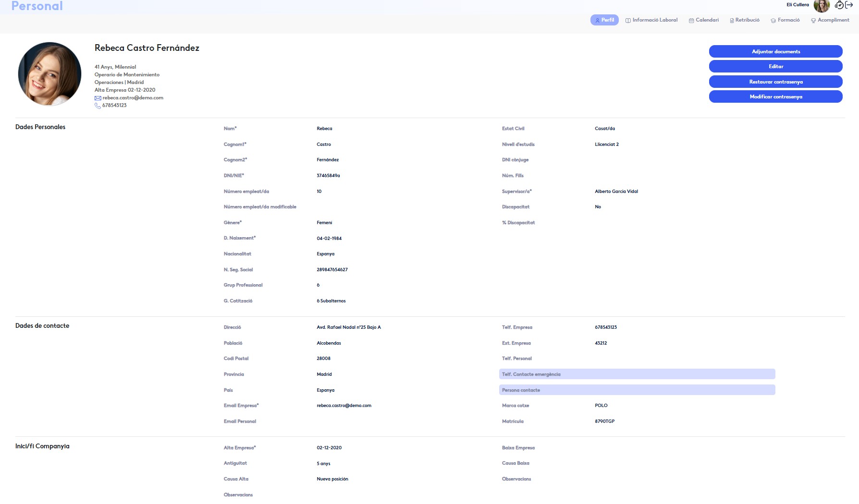Click the Editar button
Image resolution: width=859 pixels, height=504 pixels.
775,67
